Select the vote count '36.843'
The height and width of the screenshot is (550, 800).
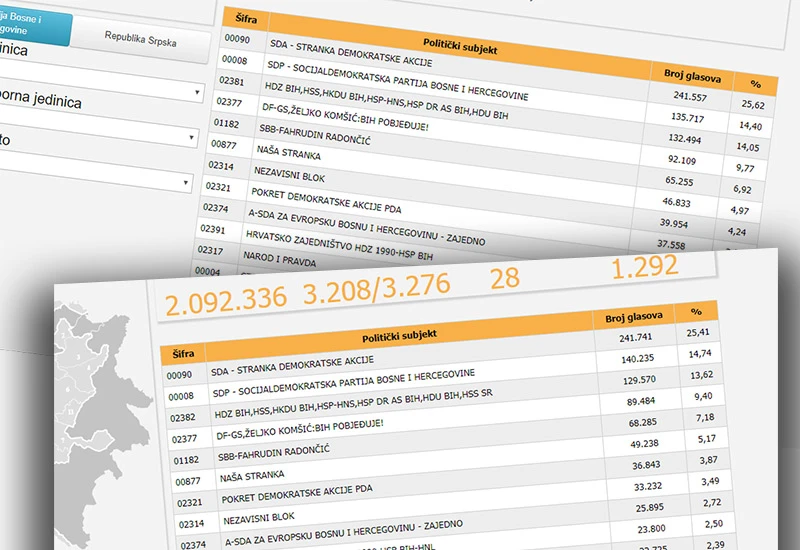646,465
